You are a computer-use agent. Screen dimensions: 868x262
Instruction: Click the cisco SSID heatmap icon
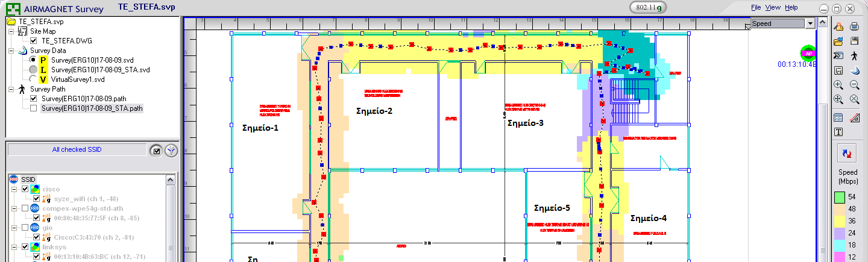coord(35,189)
